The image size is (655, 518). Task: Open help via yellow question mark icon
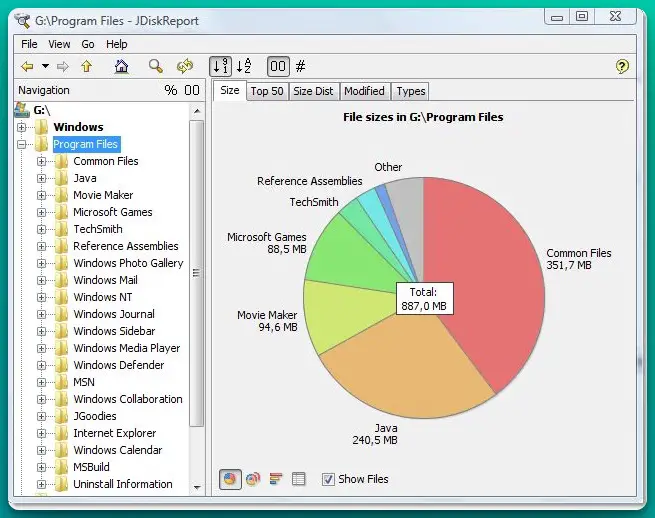click(x=622, y=66)
